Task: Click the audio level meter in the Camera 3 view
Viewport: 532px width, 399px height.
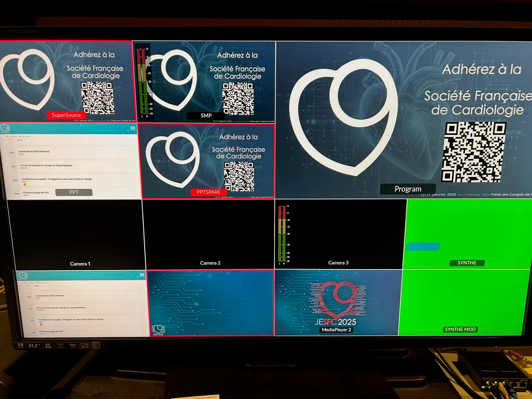Action: (284, 235)
